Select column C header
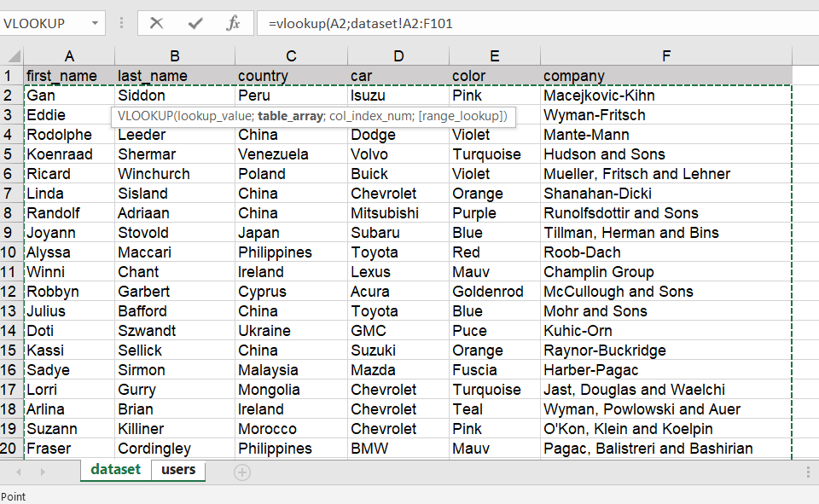The image size is (819, 504). coord(291,56)
